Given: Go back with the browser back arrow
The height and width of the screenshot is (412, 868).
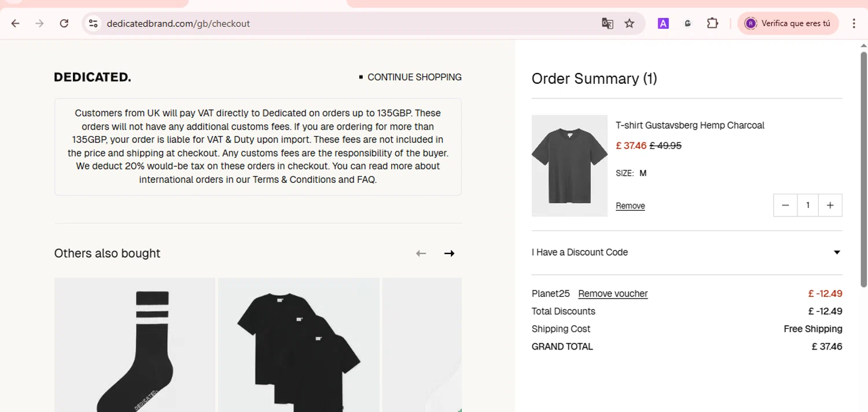Looking at the screenshot, I should [16, 24].
